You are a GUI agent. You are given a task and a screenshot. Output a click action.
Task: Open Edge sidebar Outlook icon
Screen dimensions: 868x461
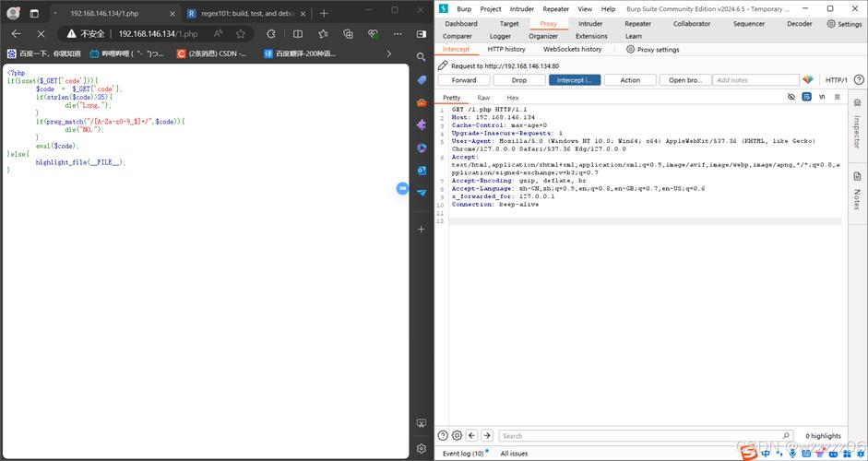point(422,171)
